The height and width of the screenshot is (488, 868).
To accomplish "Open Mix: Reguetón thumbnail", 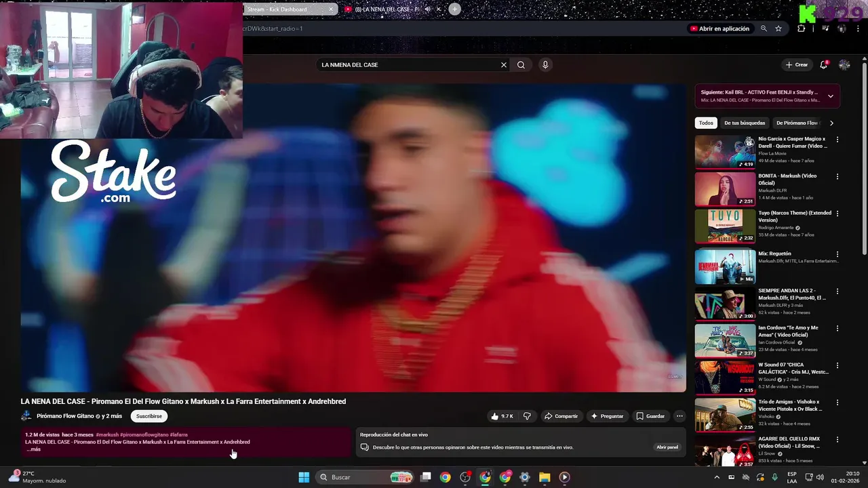I will 725,266.
